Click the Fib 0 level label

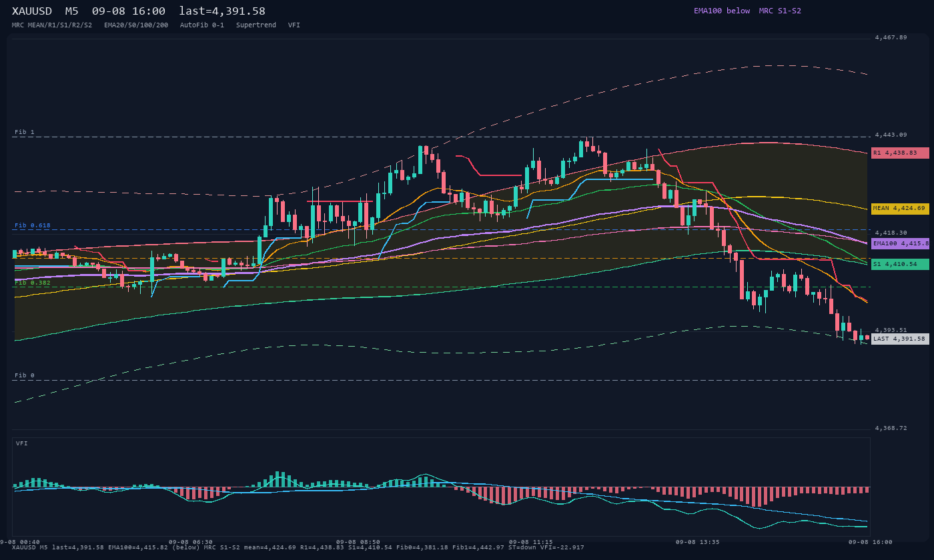click(25, 375)
